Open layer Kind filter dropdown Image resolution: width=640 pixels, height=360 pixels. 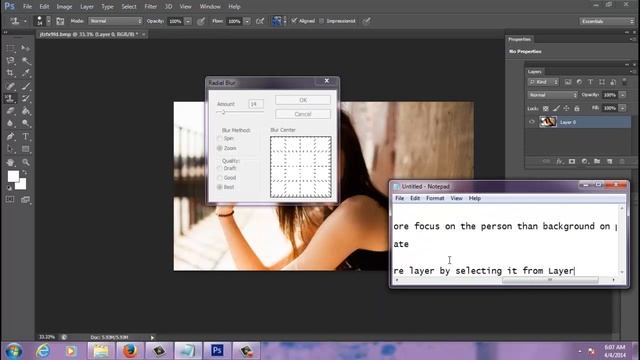click(x=543, y=82)
